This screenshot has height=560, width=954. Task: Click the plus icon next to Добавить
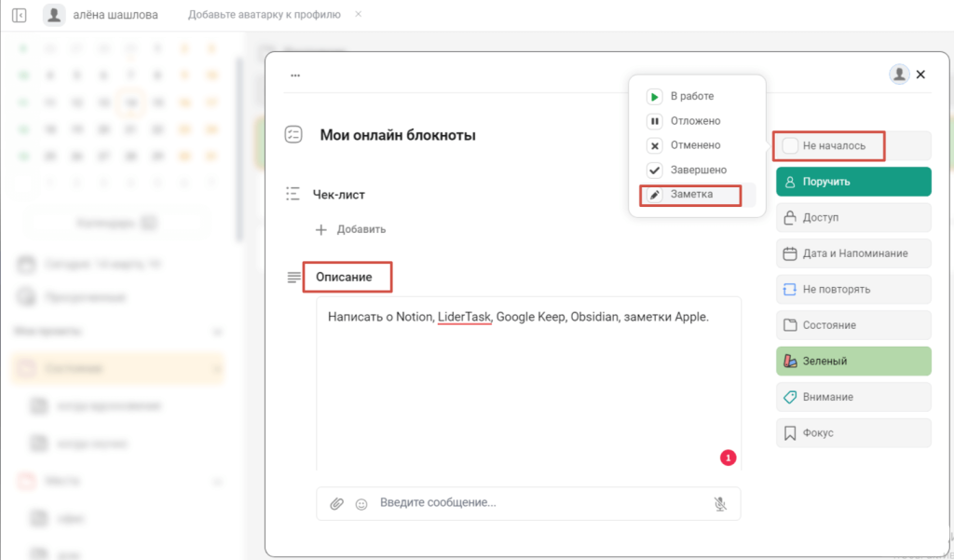[321, 229]
